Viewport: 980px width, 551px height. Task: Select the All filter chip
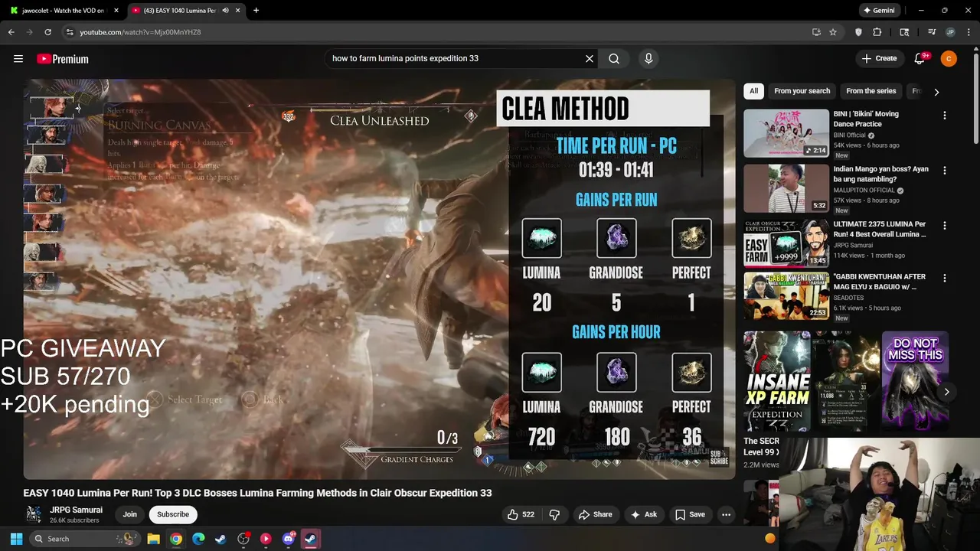click(x=753, y=91)
